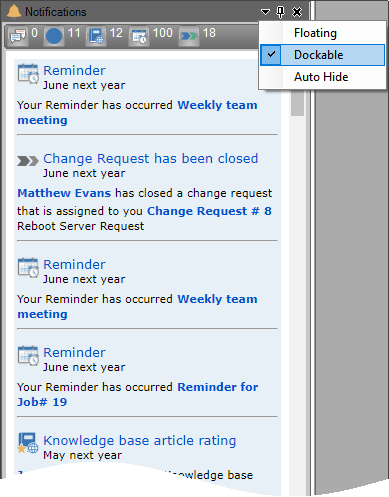Open the panel position dropdown arrow
The height and width of the screenshot is (497, 389).
tap(265, 12)
